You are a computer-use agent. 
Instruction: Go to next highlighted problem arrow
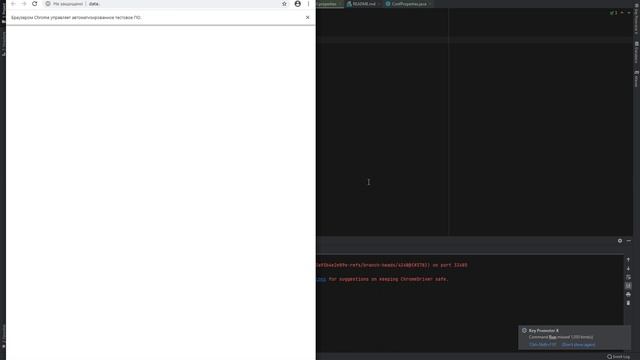click(x=629, y=13)
